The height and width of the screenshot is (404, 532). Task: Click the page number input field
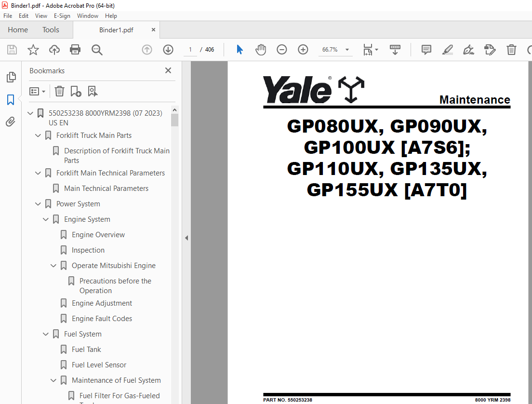click(x=190, y=50)
